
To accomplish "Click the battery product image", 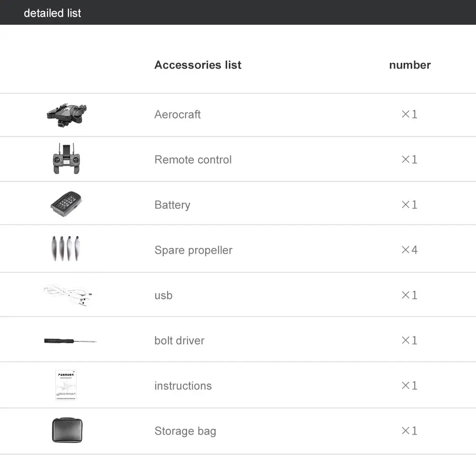I will [66, 204].
